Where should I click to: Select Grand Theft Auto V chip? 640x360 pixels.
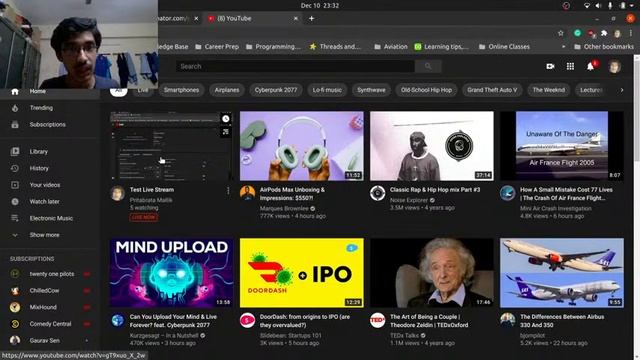[492, 90]
